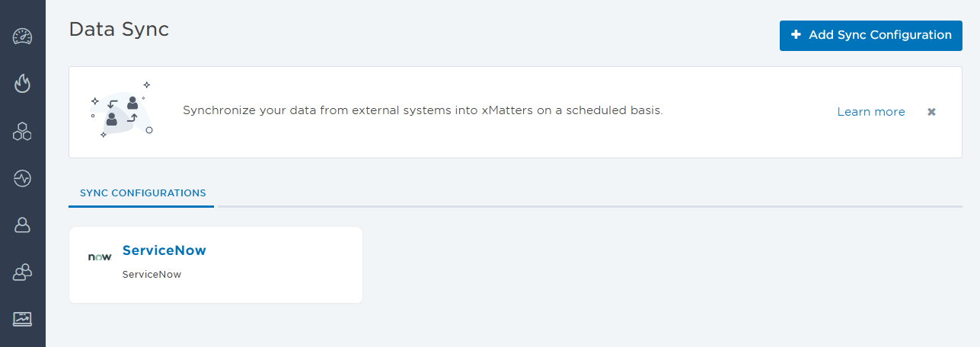Follow the Learn more link

point(871,112)
